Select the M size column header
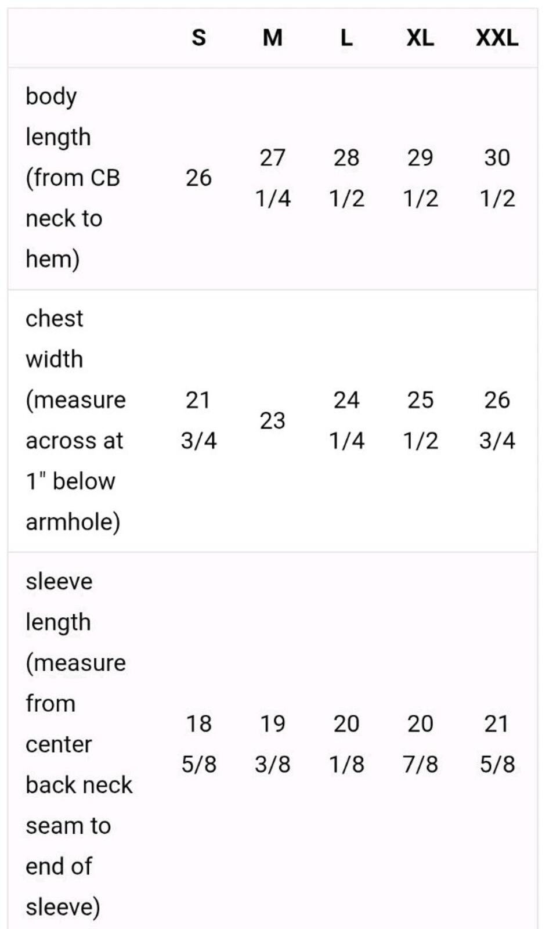The height and width of the screenshot is (929, 560). (x=272, y=38)
